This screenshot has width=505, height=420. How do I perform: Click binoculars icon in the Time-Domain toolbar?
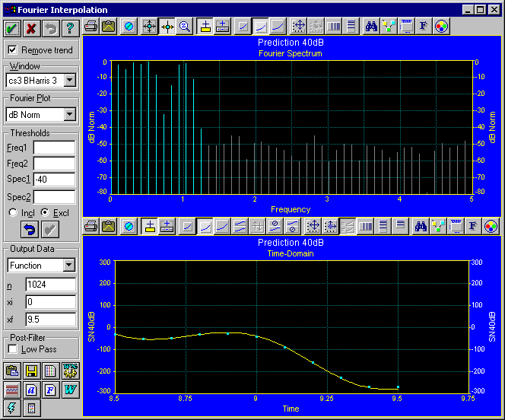(x=419, y=226)
